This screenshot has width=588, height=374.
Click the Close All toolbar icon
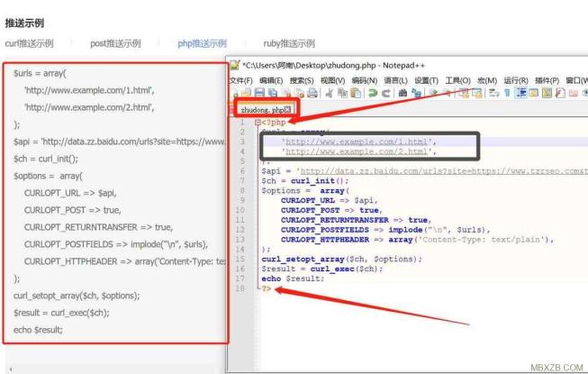[x=300, y=93]
